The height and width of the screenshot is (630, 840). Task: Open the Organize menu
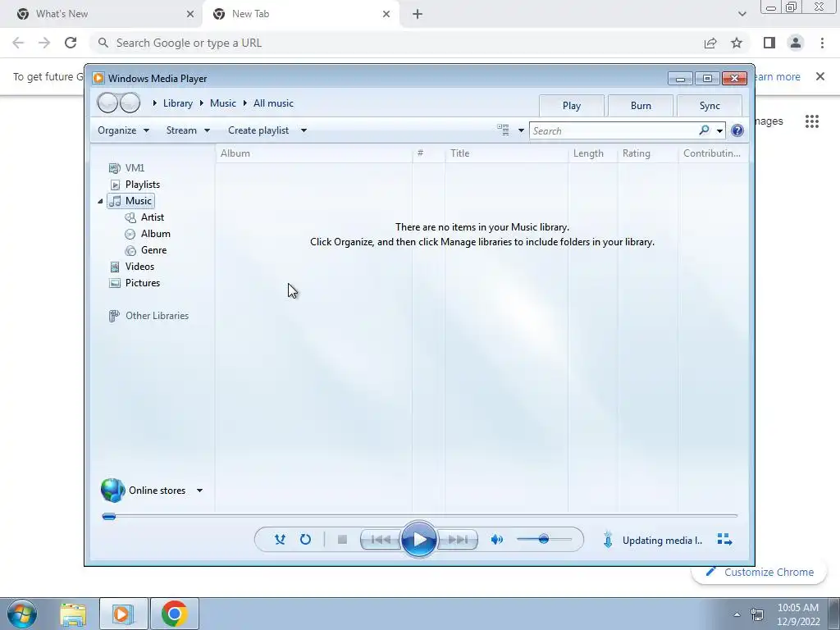123,130
